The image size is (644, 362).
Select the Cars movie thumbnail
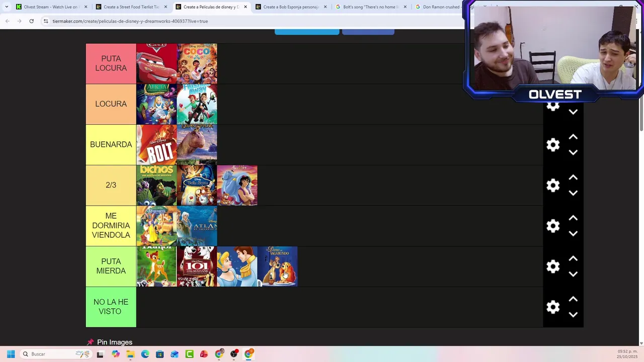click(156, 63)
